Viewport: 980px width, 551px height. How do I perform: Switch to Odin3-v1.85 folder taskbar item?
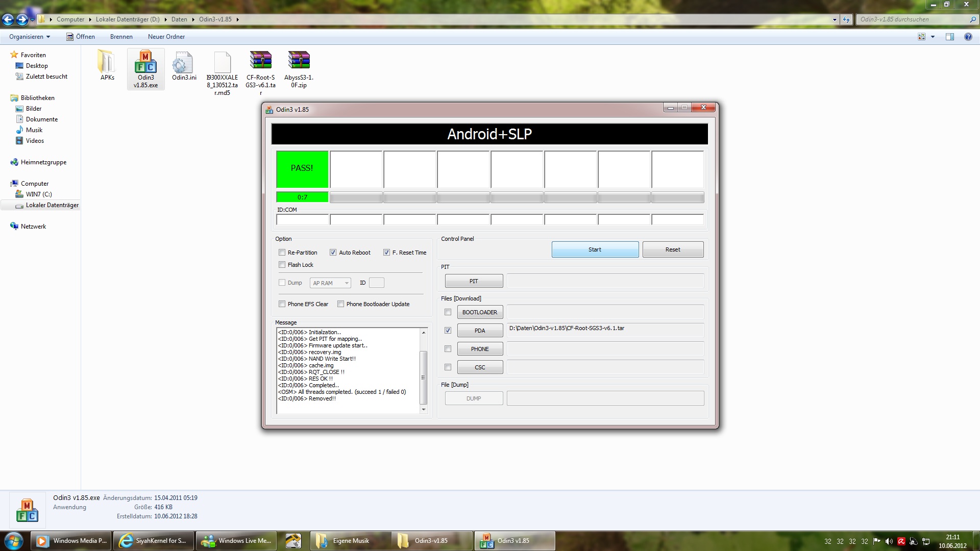point(432,541)
